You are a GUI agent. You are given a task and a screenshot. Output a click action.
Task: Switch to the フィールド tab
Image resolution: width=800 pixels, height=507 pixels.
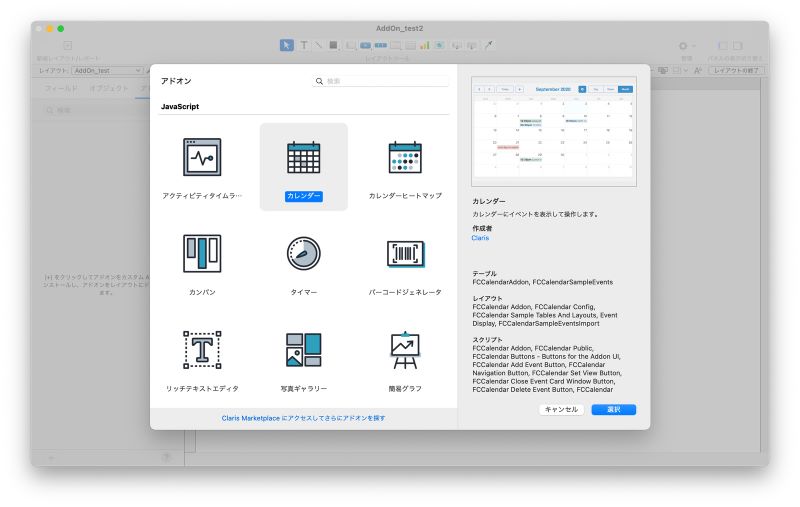(61, 88)
